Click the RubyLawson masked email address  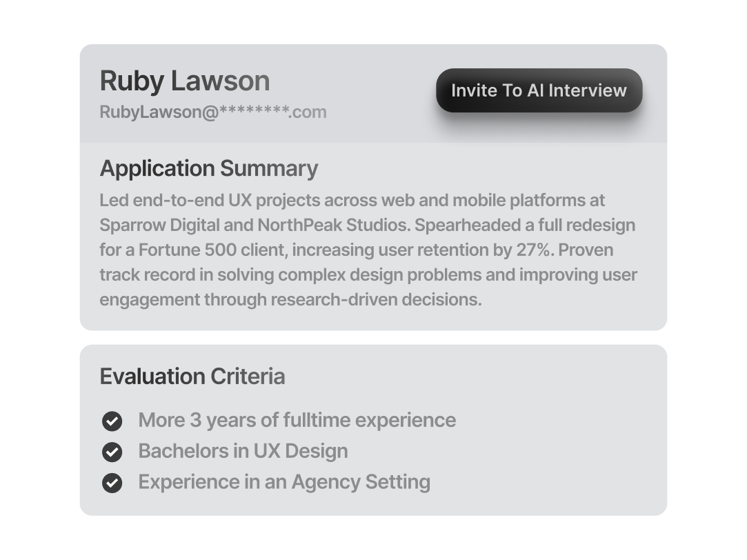pos(213,112)
